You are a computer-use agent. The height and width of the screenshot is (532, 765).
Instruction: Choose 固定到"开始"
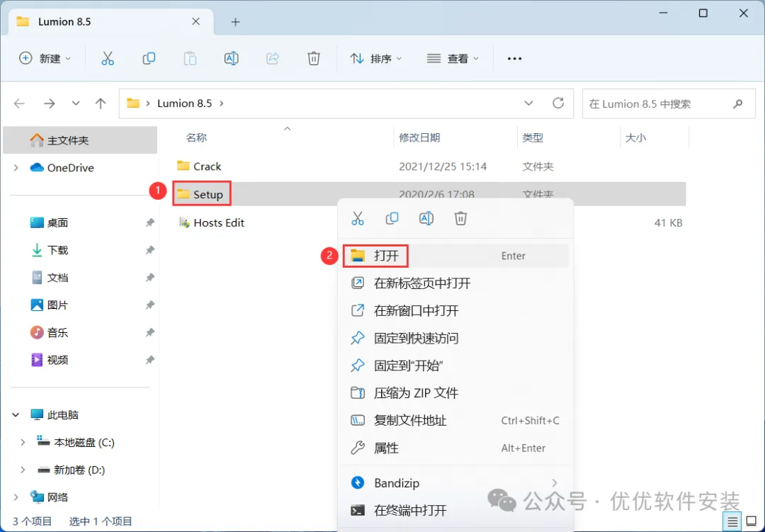coord(455,366)
